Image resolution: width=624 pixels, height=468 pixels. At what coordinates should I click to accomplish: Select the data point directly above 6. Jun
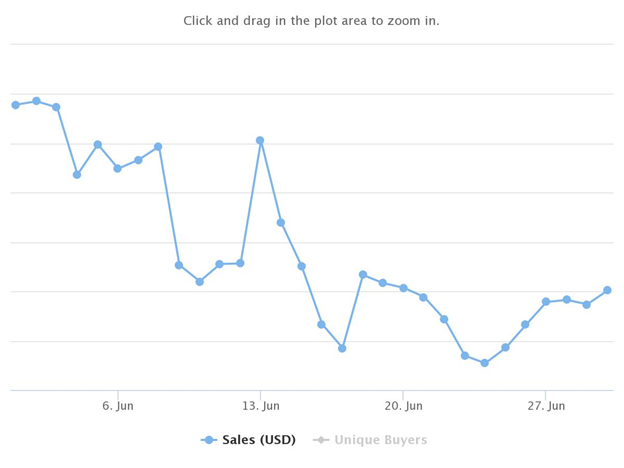tap(117, 168)
